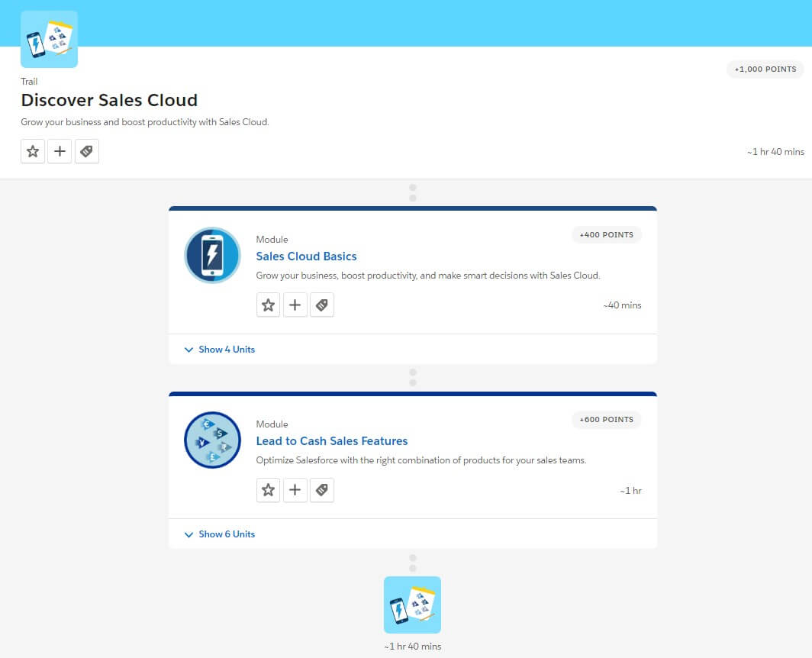812x658 pixels.
Task: Add Discover Sales Cloud trail using plus icon
Action: (60, 151)
